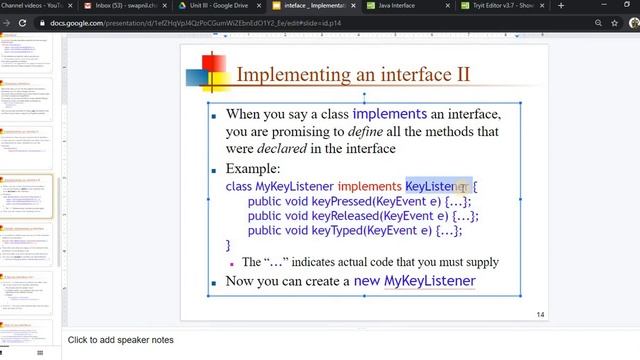Viewport: 640px width, 360px height.
Task: Click the italic word define
Action: 365,131
